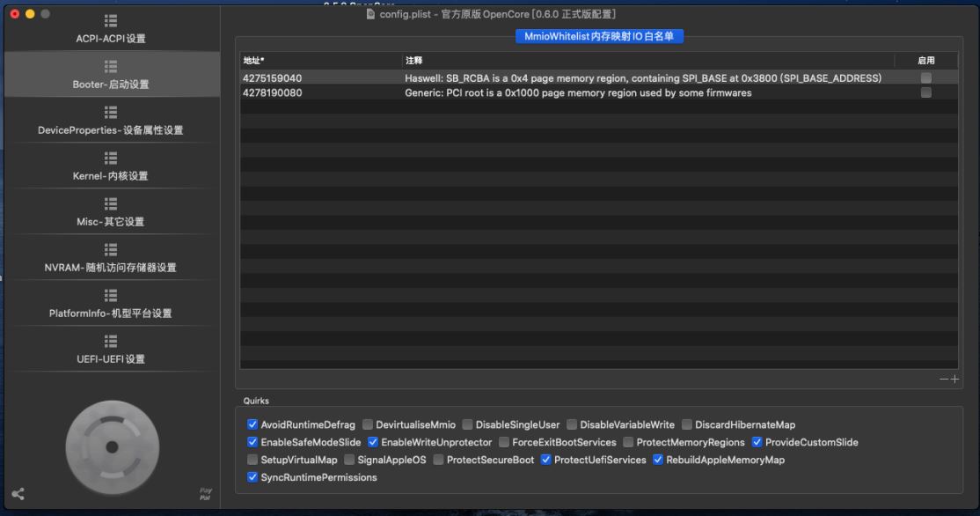Screen dimensions: 980x516
Task: Click the Quirks section label
Action: point(256,401)
